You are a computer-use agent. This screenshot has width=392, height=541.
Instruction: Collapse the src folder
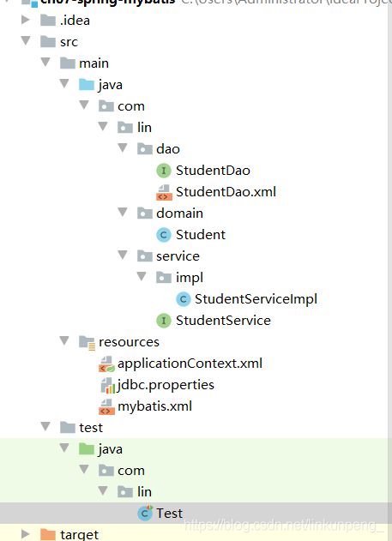tap(26, 41)
